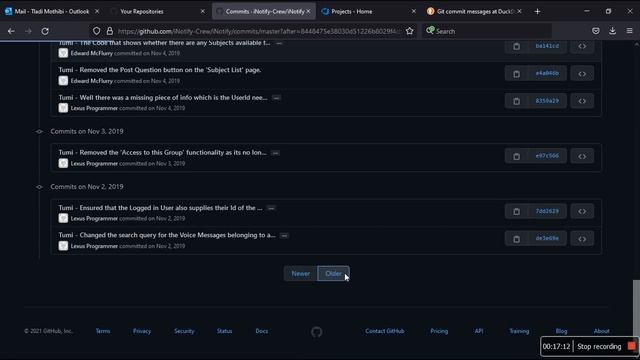Open the Firefox application menu
This screenshot has height=360, width=640.
pos(629,31)
